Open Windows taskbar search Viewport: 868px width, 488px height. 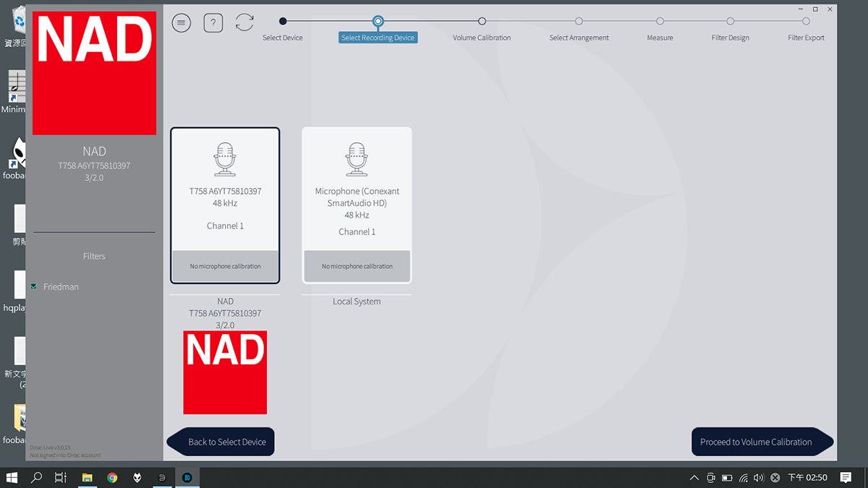coord(36,477)
